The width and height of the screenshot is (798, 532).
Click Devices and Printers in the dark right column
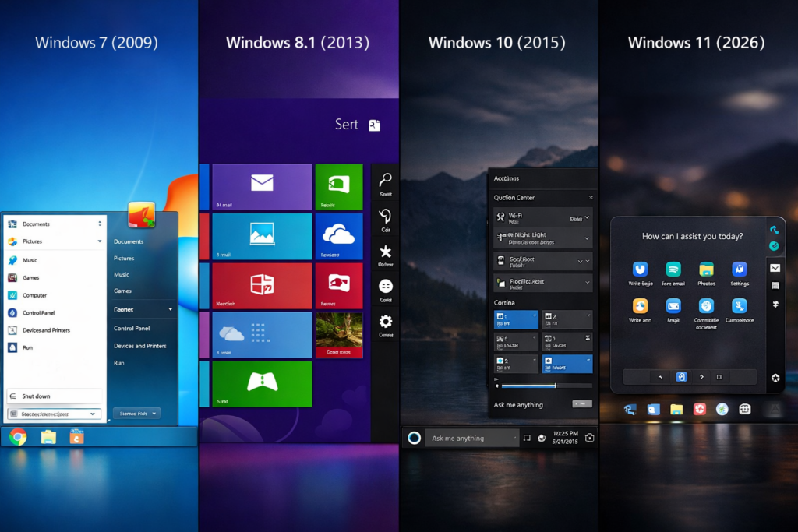click(x=140, y=346)
